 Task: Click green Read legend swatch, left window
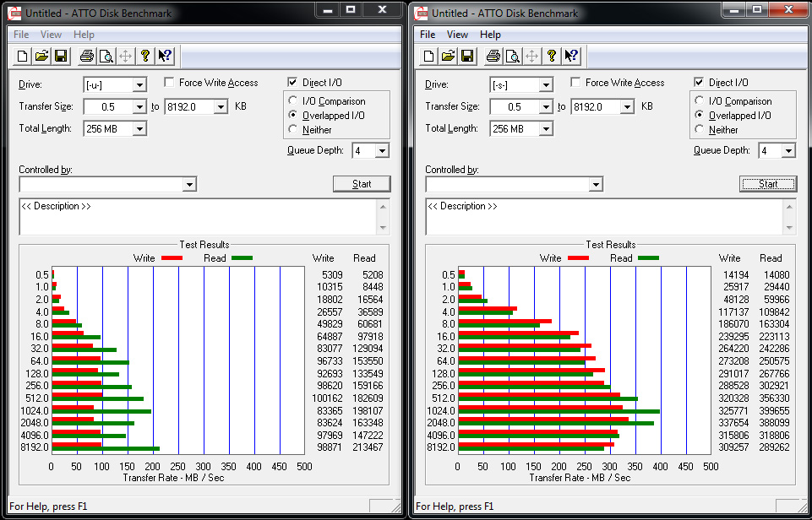242,257
